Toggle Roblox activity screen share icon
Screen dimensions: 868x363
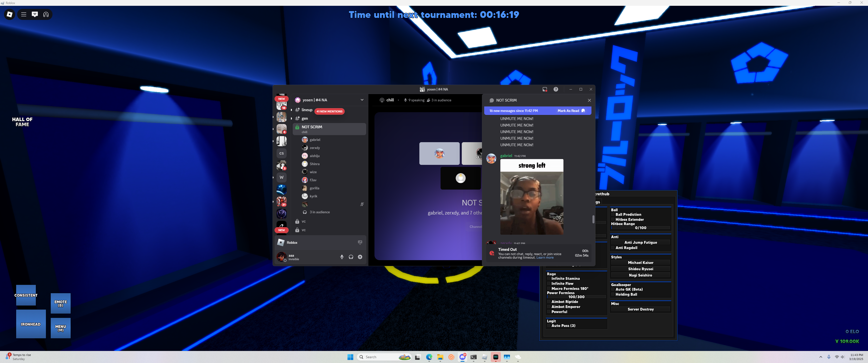click(x=360, y=243)
